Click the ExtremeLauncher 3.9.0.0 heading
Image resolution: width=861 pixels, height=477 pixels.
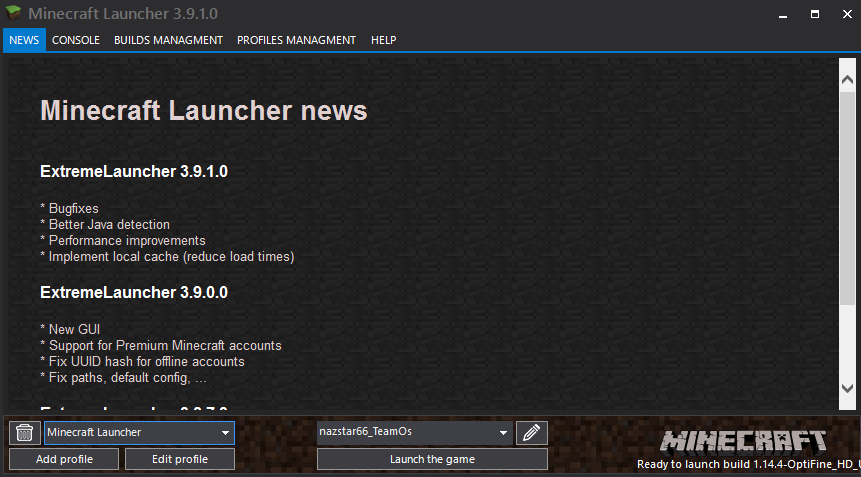pos(134,292)
